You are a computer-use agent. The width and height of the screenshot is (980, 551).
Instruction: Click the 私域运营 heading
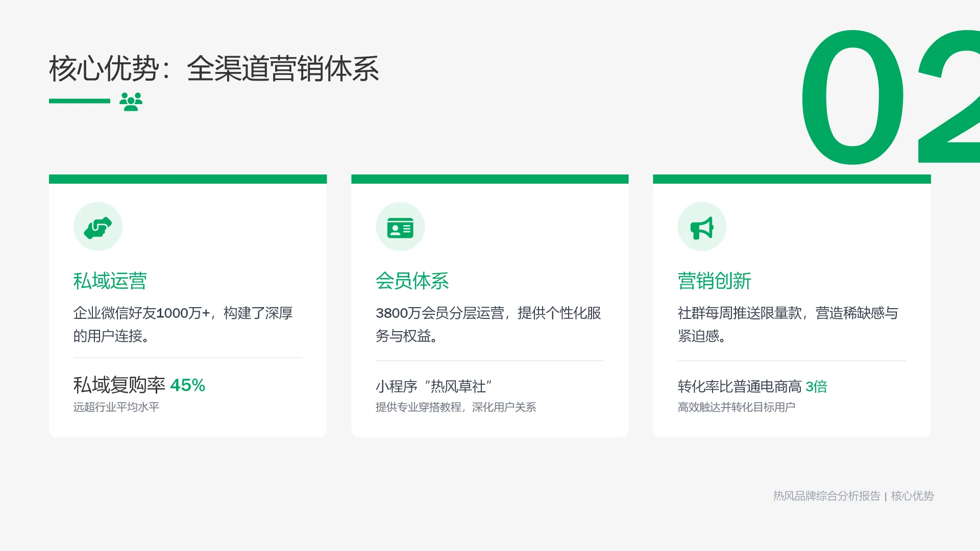pyautogui.click(x=110, y=281)
